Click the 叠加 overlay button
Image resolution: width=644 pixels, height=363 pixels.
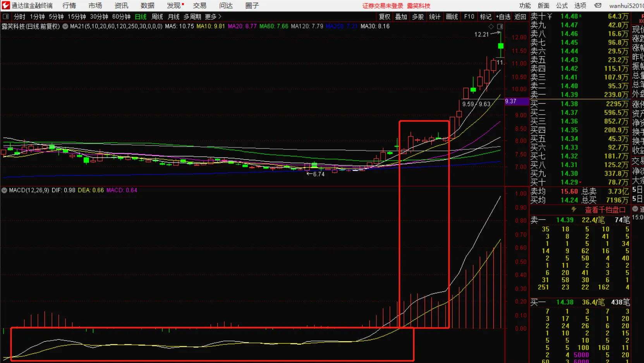coord(401,17)
